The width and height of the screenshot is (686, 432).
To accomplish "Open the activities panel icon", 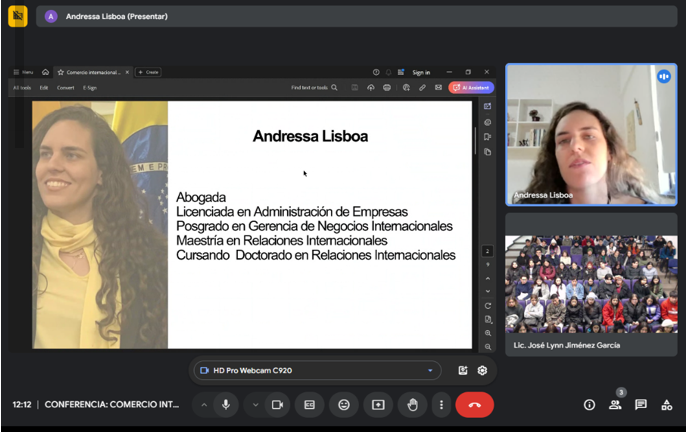I will click(x=667, y=405).
